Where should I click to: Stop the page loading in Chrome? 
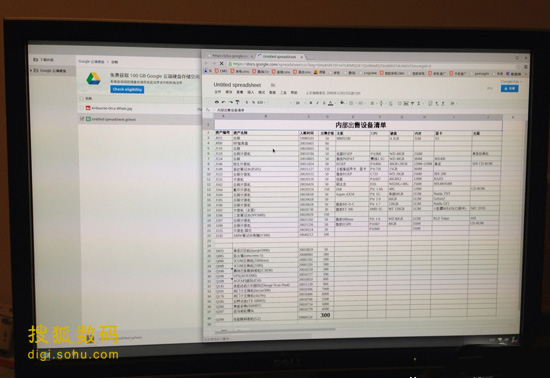point(222,63)
